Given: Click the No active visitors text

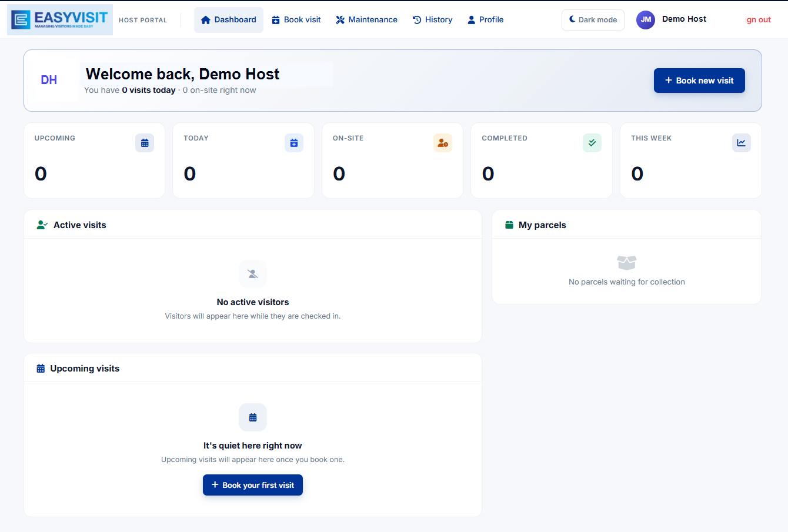Looking at the screenshot, I should [253, 302].
